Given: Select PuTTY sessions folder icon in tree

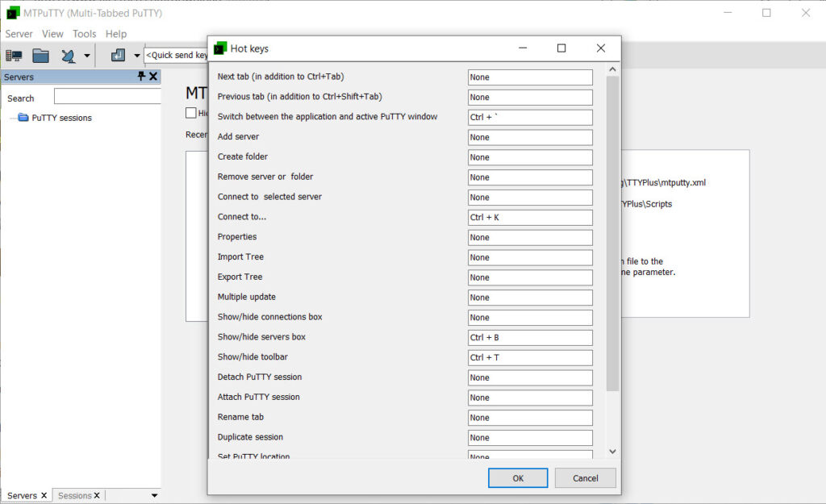Looking at the screenshot, I should coord(23,118).
